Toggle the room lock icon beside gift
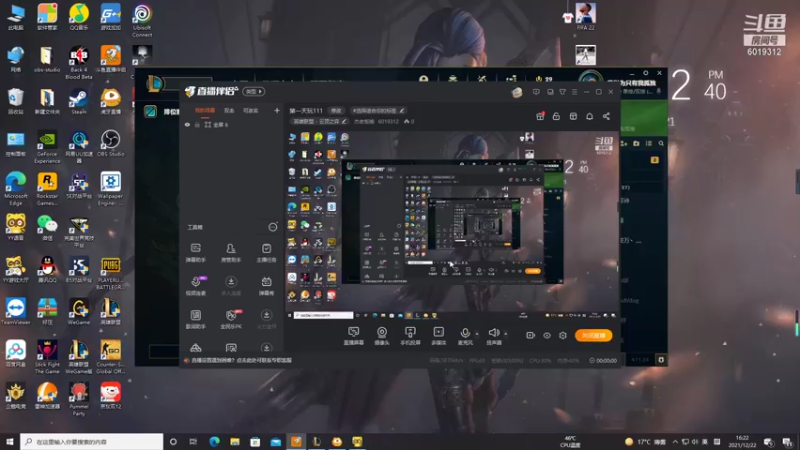800x450 pixels. [556, 116]
